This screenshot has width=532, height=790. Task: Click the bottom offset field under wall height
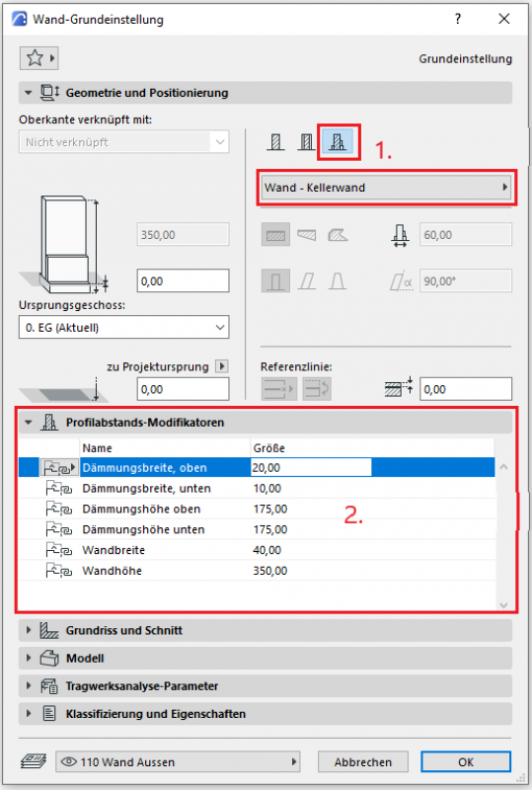183,281
